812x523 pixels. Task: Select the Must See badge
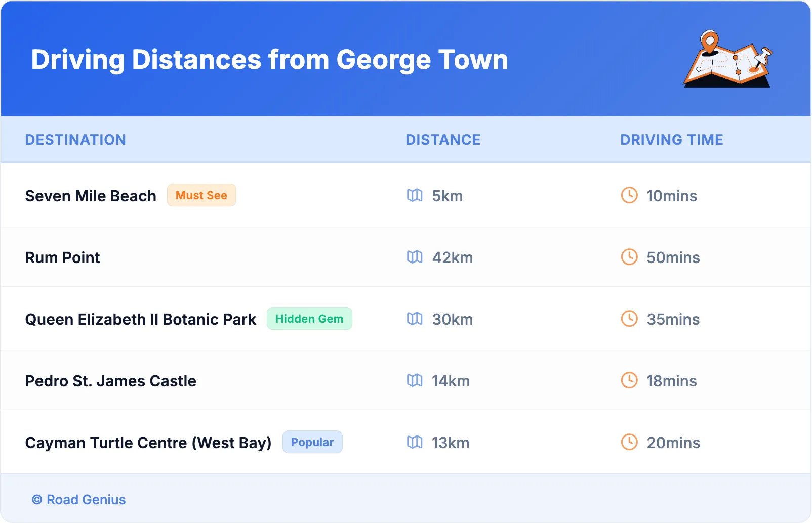point(201,195)
